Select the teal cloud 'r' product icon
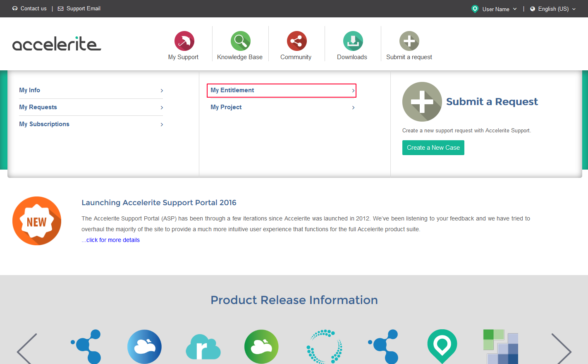Screen dimensions: 588x364 pos(203,347)
